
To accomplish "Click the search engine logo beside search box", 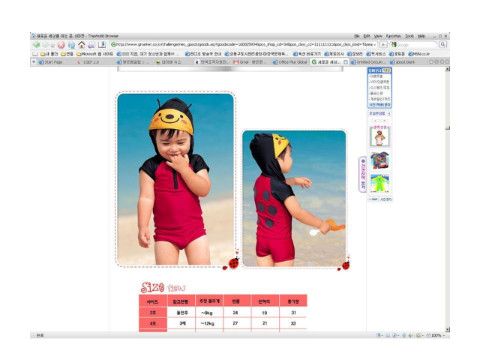I will (x=394, y=44).
